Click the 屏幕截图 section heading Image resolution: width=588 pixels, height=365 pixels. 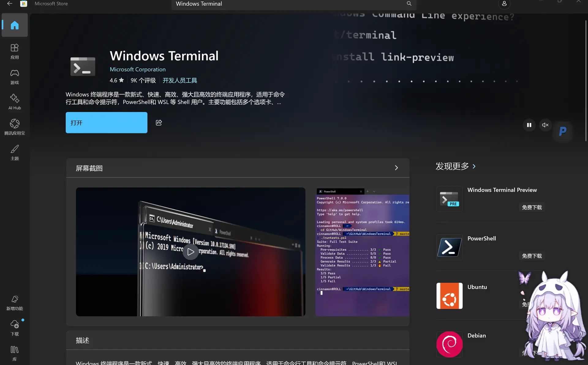pyautogui.click(x=89, y=168)
